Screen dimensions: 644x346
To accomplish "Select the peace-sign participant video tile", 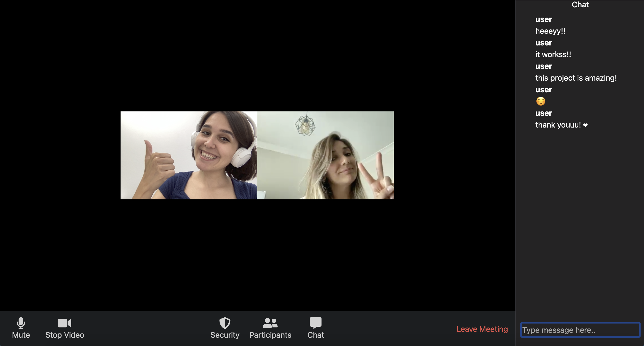I will point(325,155).
